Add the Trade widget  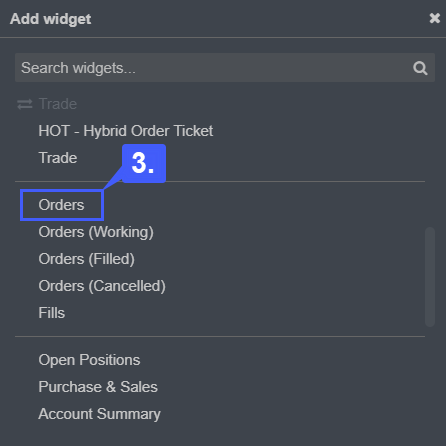point(58,158)
